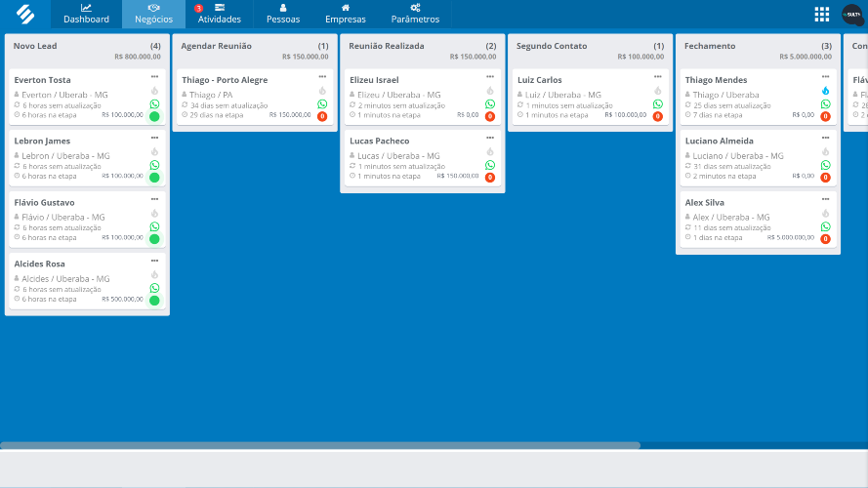Open the Luiz Carlos deal title
The height and width of the screenshot is (488, 868).
point(539,80)
